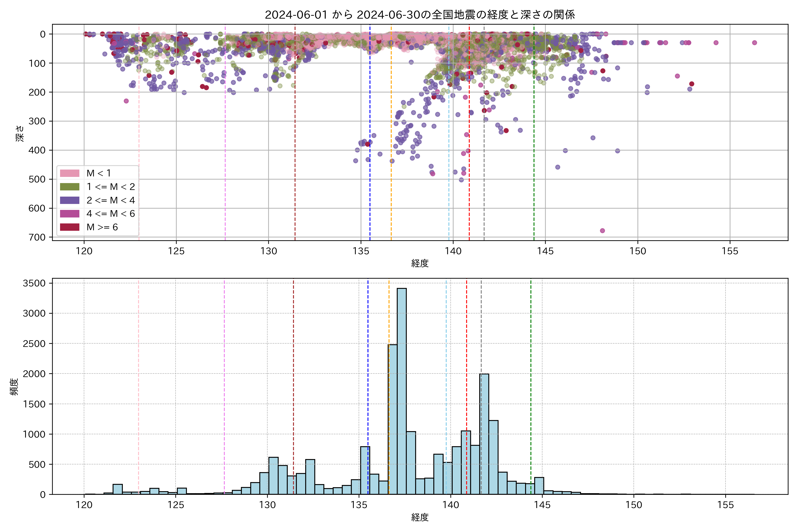Viewport: 798px width, 532px height.
Task: Click the tallest histogram bar near 3400
Action: point(401,390)
